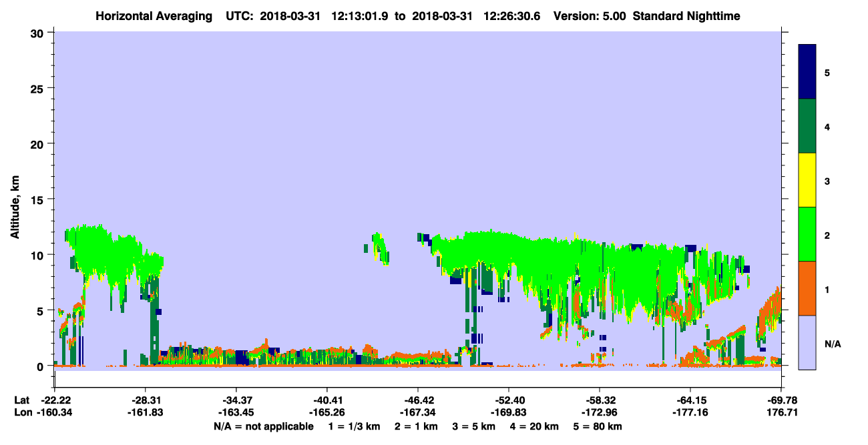Screen dimensions: 868x445
Task: Click start time '12:13:01.9' in the title
Action: point(360,16)
